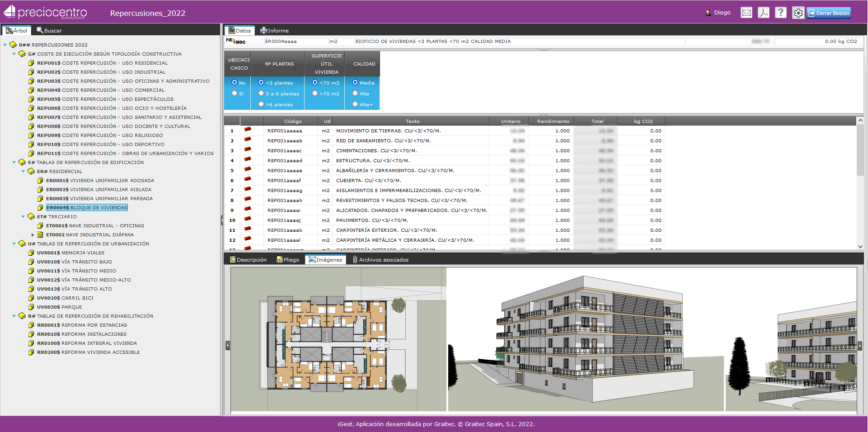Image resolution: width=868 pixels, height=432 pixels.
Task: Select UV0011$ VÍA TRÁNSITO MEDIO item
Action: (77, 271)
